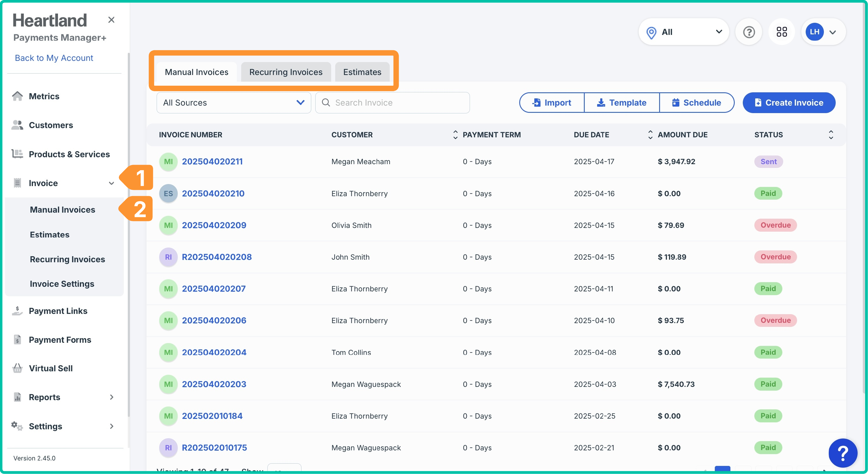This screenshot has height=474, width=868.
Task: Click the sidebar vertical scrollbar
Action: pos(128,235)
